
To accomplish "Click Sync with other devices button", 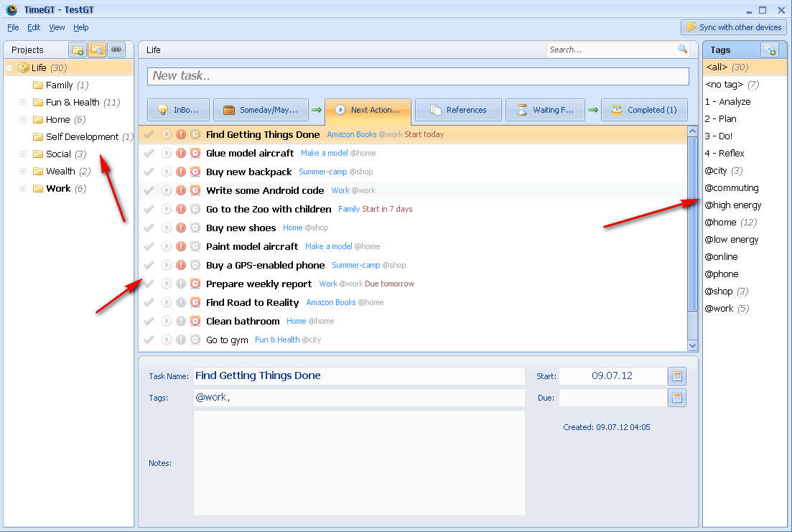I will pos(733,27).
